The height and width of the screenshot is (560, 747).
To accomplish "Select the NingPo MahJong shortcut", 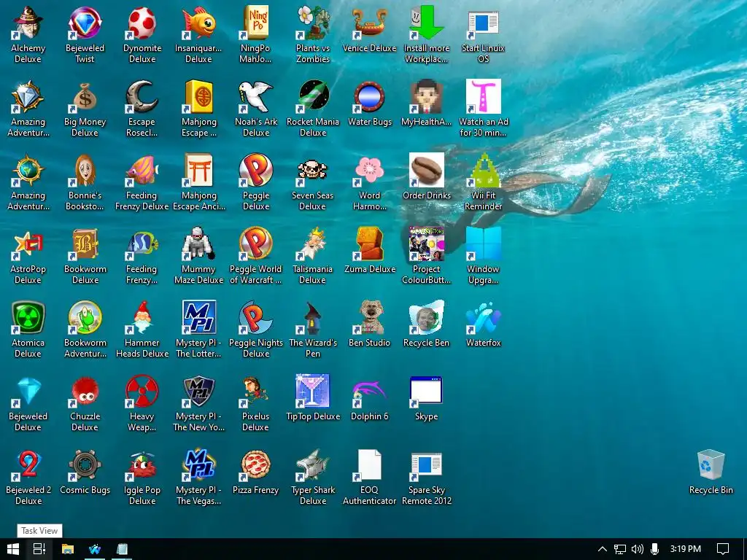I will click(x=256, y=23).
